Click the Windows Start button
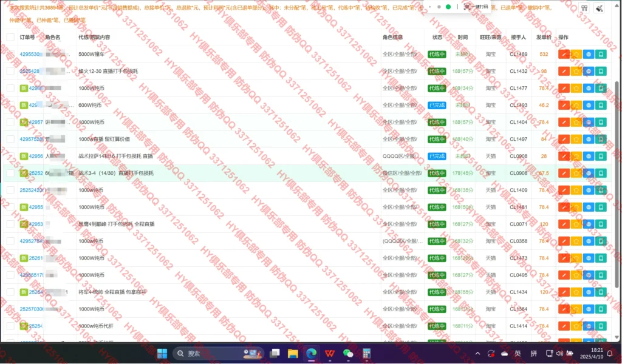The width and height of the screenshot is (622, 364). tap(162, 353)
